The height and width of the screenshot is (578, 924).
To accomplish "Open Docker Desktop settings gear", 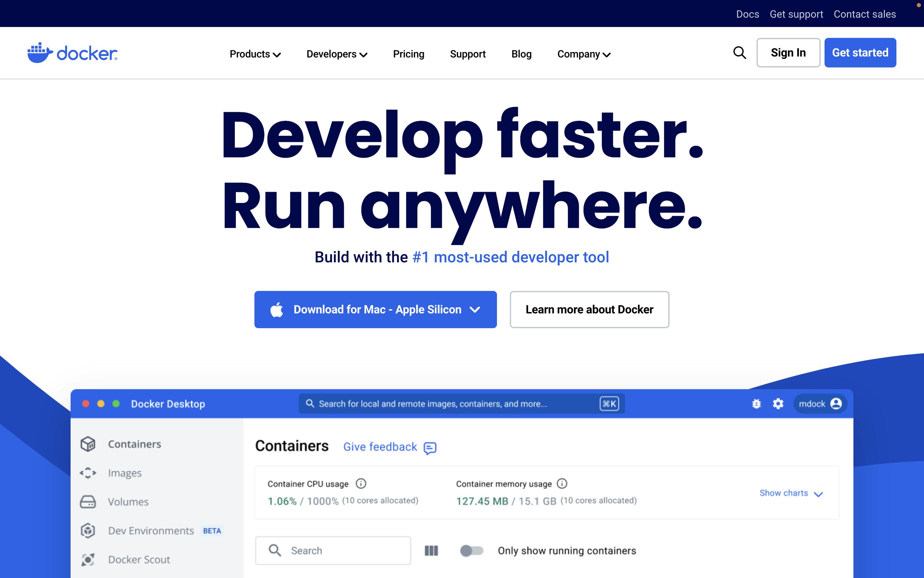I will 778,404.
